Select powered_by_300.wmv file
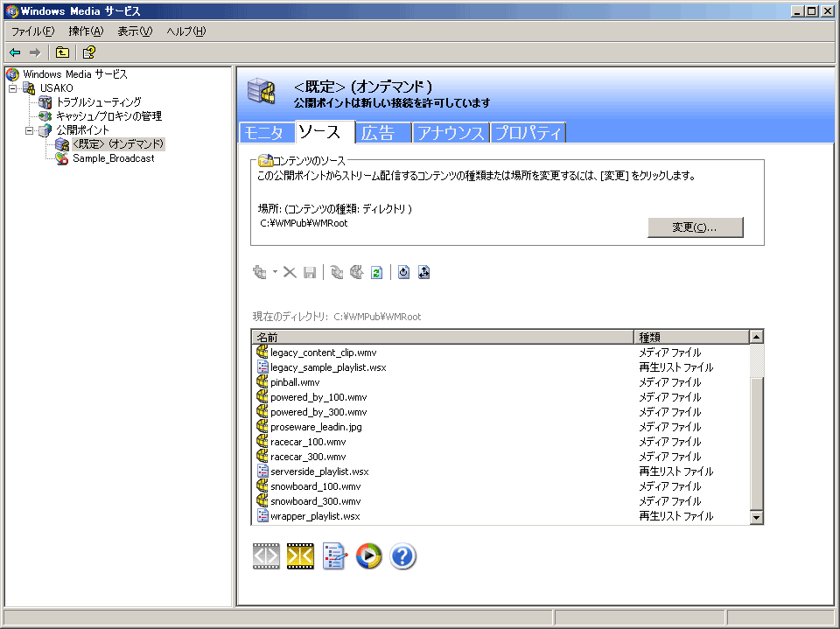The image size is (840, 629). (318, 413)
